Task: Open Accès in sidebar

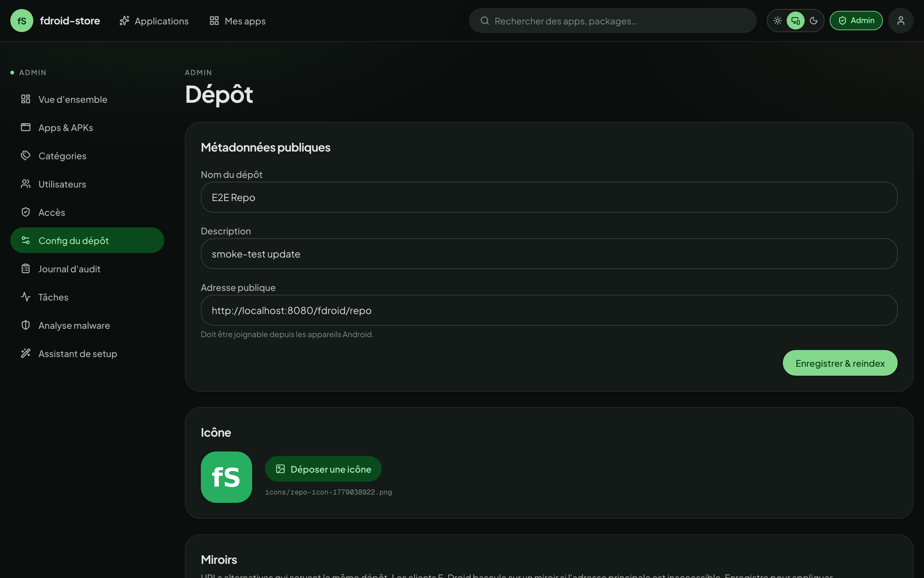Action: click(87, 213)
